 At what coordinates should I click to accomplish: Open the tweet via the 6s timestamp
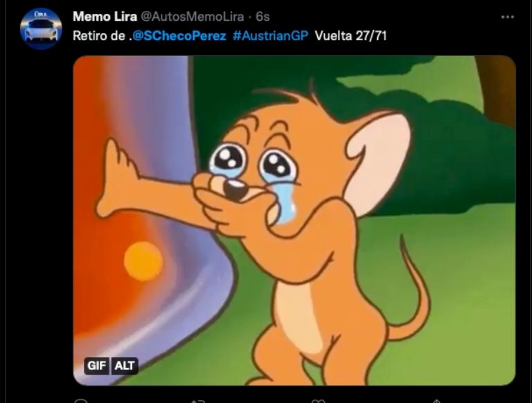click(263, 17)
